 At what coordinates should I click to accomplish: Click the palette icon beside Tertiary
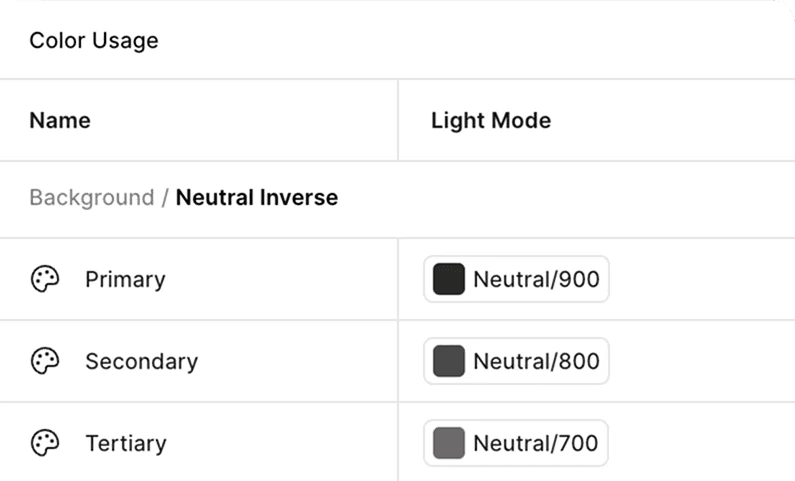pos(45,443)
